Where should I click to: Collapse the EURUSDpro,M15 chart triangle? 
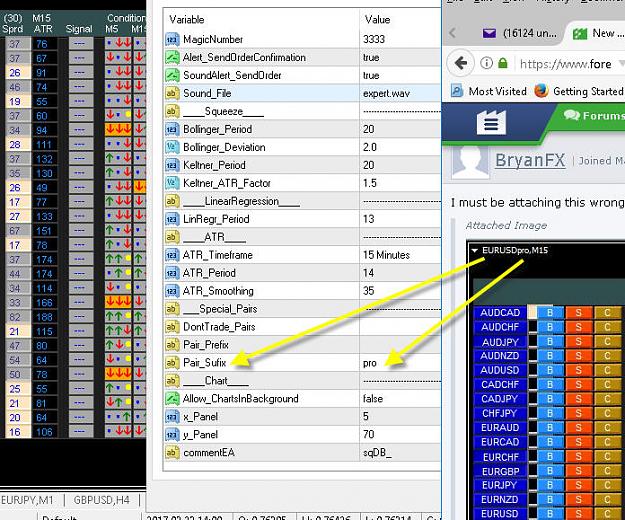click(x=474, y=250)
